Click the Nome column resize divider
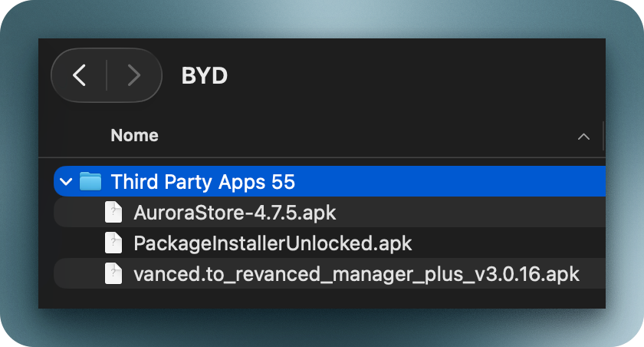The image size is (644, 347). tap(603, 136)
